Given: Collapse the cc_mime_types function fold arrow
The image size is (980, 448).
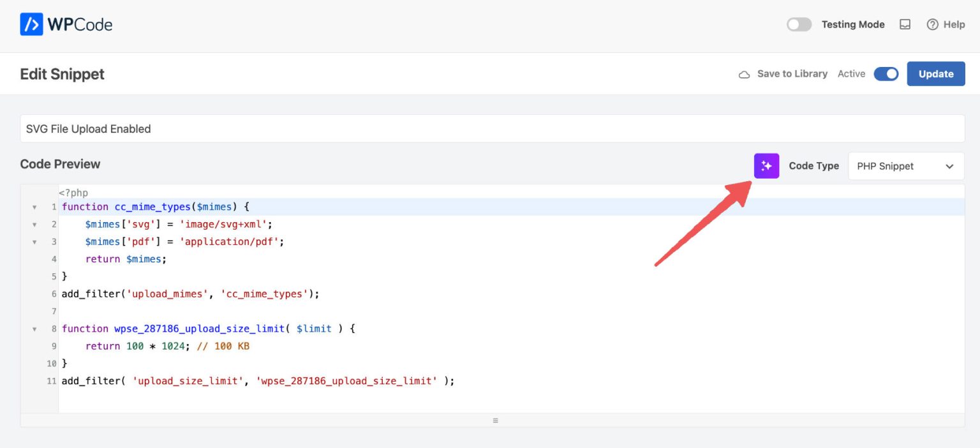Looking at the screenshot, I should click(x=34, y=207).
